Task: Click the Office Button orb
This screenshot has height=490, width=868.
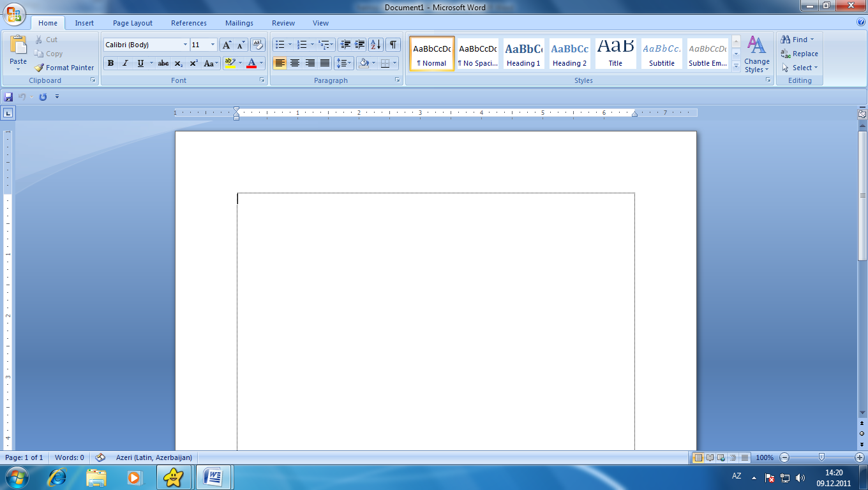Action: (13, 13)
